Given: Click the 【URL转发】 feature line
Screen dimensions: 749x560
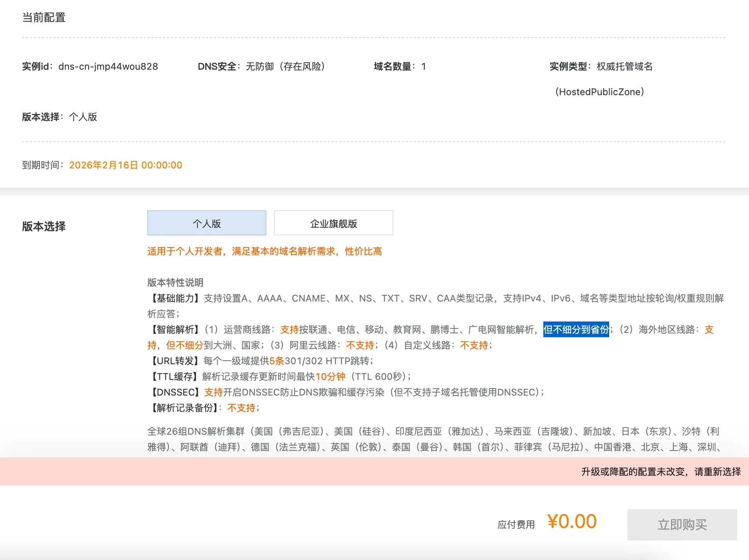Looking at the screenshot, I should pos(261,361).
